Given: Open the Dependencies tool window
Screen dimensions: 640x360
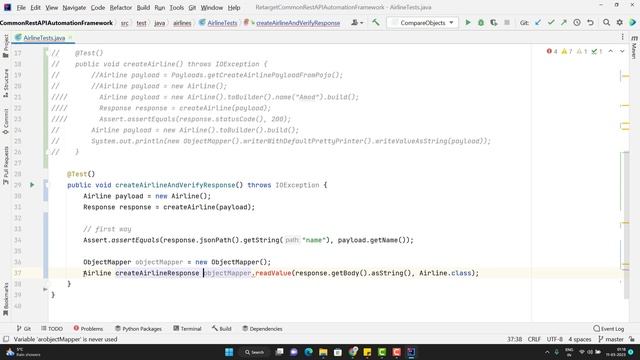Looking at the screenshot, I should [262, 329].
